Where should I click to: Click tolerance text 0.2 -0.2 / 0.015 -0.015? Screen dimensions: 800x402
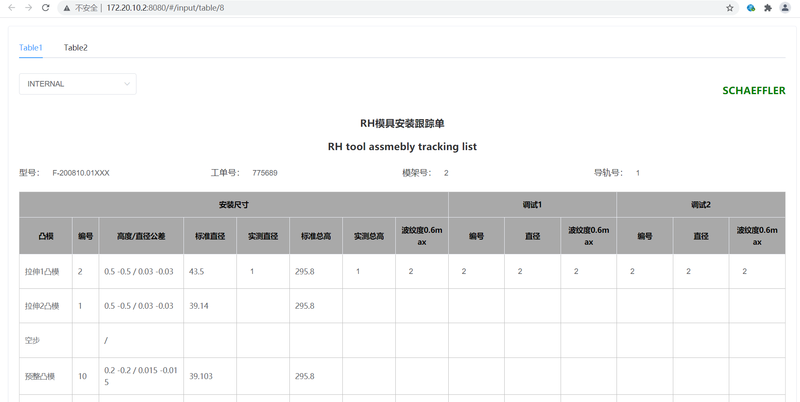pos(141,376)
